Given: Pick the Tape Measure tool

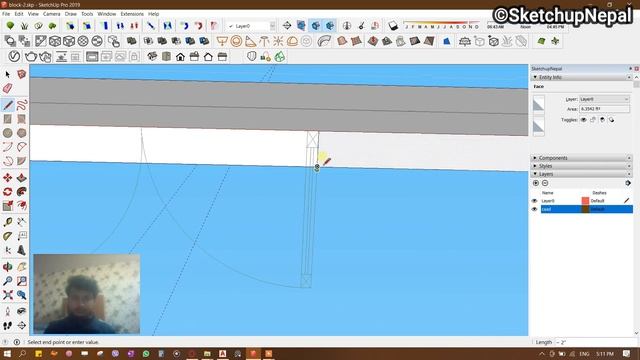Looking at the screenshot, I should coord(7,222).
